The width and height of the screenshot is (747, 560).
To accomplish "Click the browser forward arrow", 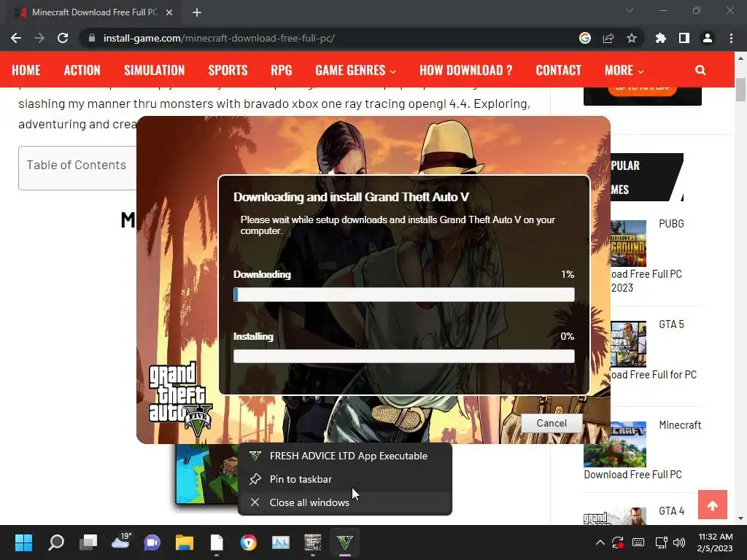I will coord(39,38).
